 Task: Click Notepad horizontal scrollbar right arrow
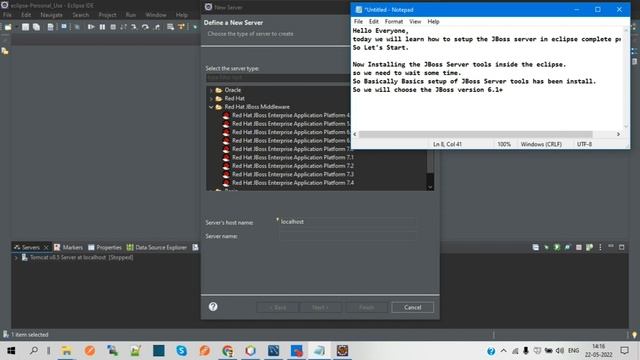coord(618,134)
